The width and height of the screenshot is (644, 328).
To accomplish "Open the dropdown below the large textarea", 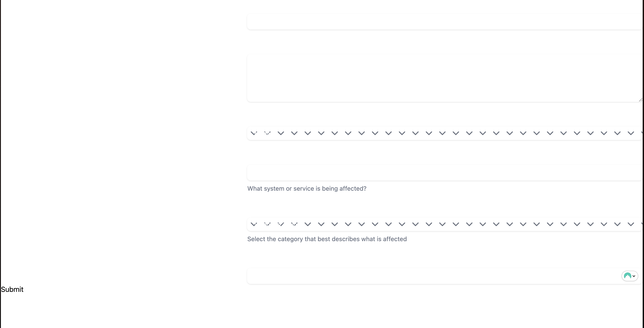I will point(444,133).
